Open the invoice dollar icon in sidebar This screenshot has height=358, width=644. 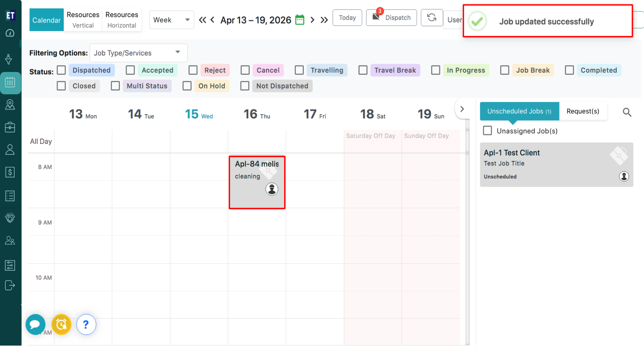tap(10, 172)
